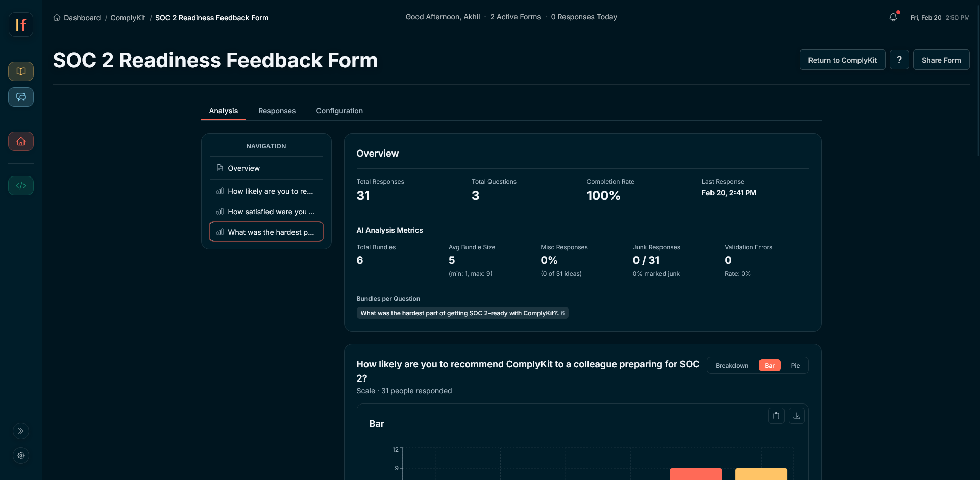Keep Bar selected in chart view switcher
980x480 pixels.
[769, 365]
